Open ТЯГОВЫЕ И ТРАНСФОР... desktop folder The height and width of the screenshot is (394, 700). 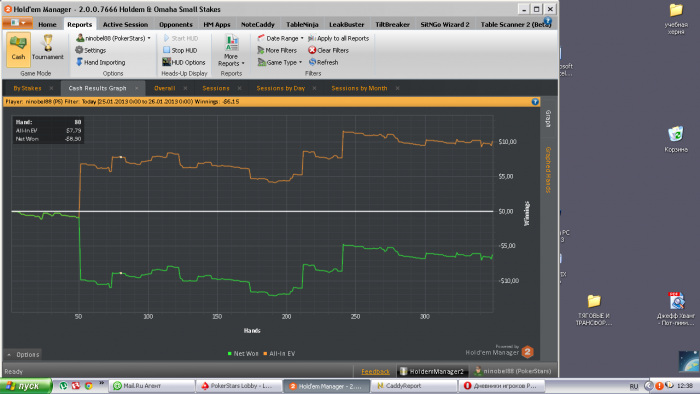(x=594, y=310)
